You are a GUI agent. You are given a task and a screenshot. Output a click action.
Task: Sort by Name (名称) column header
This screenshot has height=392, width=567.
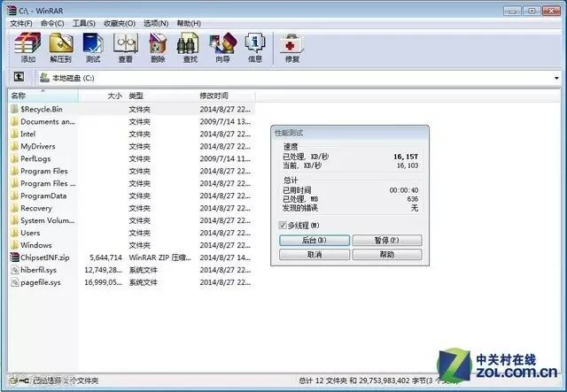pos(43,96)
